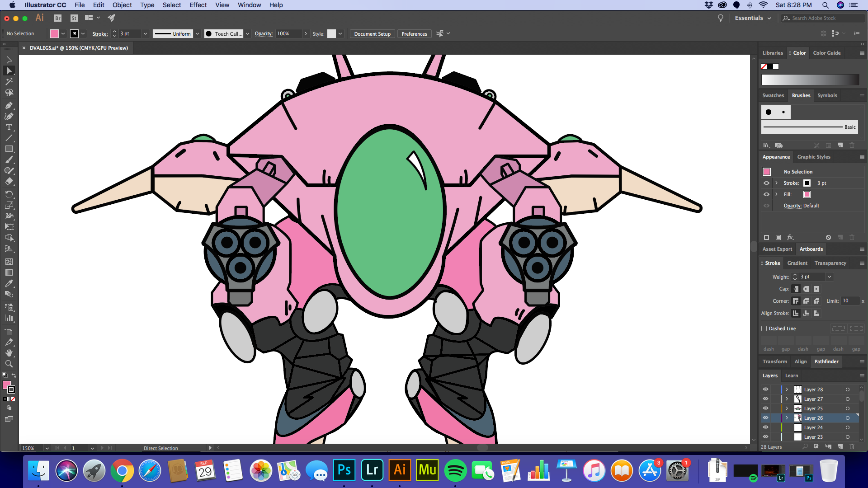The width and height of the screenshot is (868, 488).
Task: Click pink fill swatch in control bar
Action: pos(54,33)
